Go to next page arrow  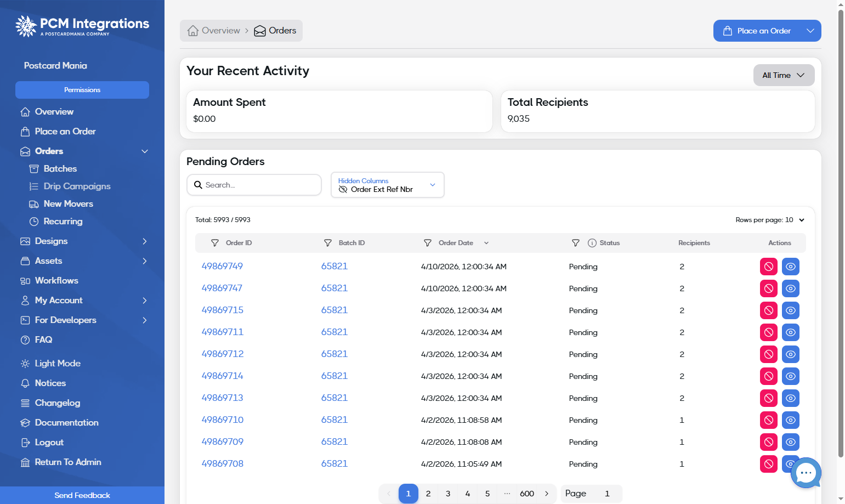[547, 494]
